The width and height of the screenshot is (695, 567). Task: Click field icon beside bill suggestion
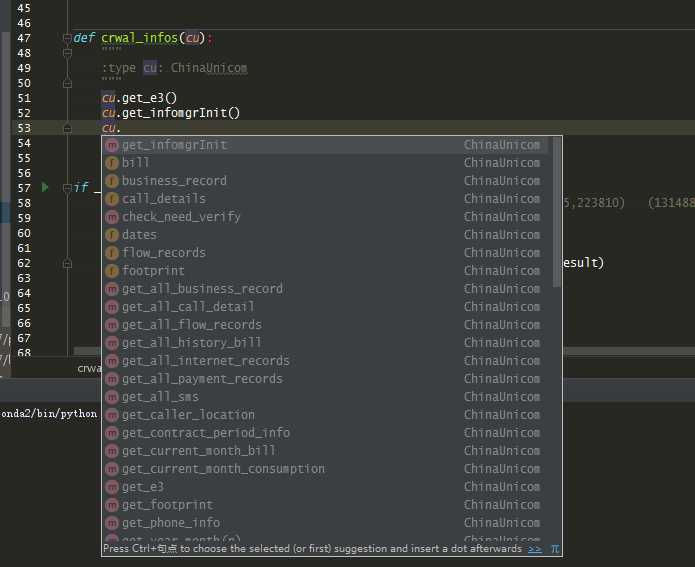[112, 163]
